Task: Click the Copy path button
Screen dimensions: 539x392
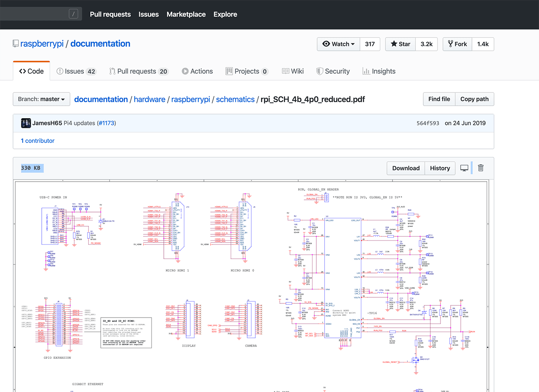Action: pos(475,99)
